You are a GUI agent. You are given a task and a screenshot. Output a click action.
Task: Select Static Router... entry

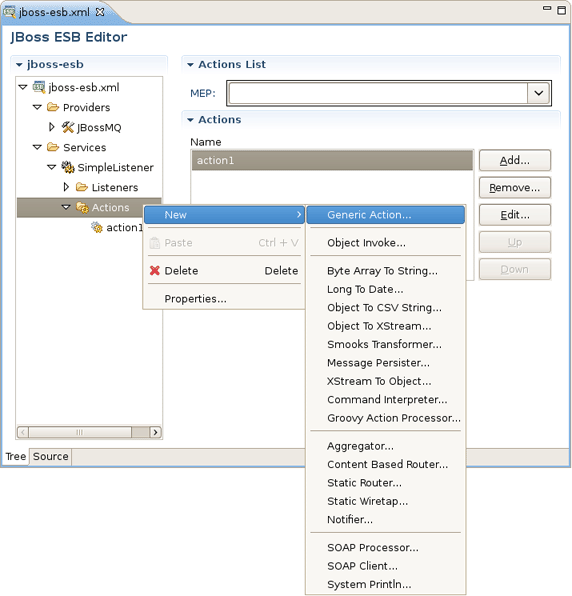[385, 483]
